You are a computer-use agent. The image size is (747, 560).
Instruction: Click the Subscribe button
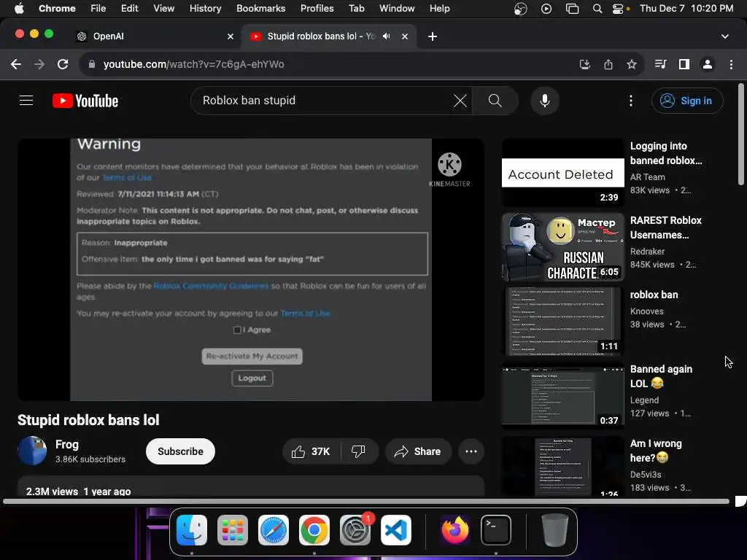click(181, 451)
